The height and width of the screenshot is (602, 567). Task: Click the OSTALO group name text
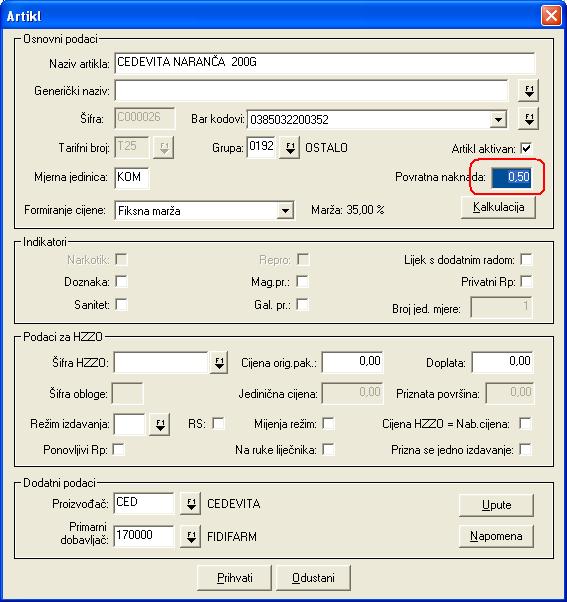326,148
